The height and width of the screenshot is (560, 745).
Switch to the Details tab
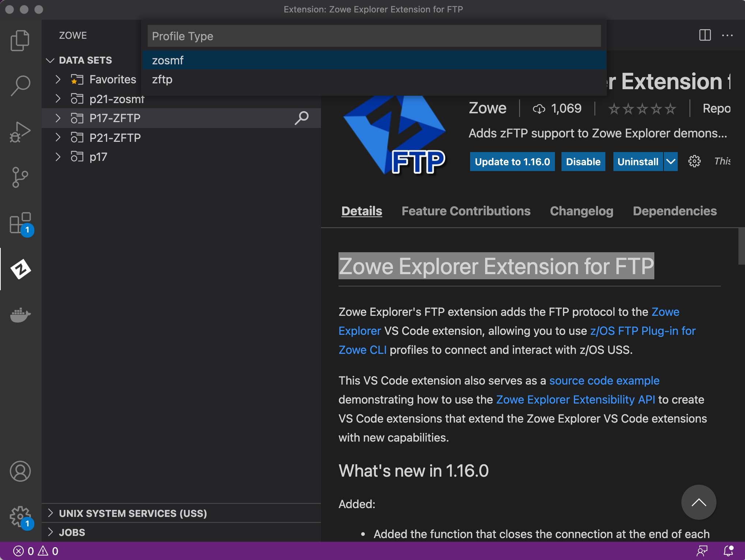[x=362, y=211]
